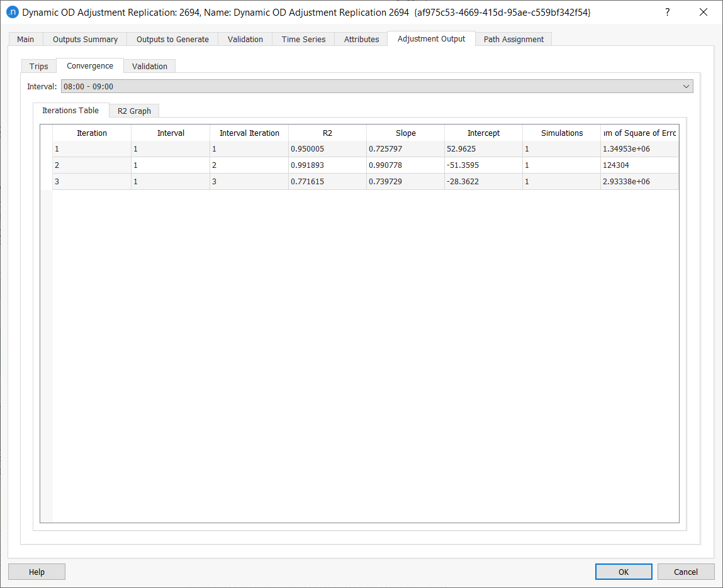Open the Outputs Summary tab
This screenshot has width=723, height=588.
point(85,39)
